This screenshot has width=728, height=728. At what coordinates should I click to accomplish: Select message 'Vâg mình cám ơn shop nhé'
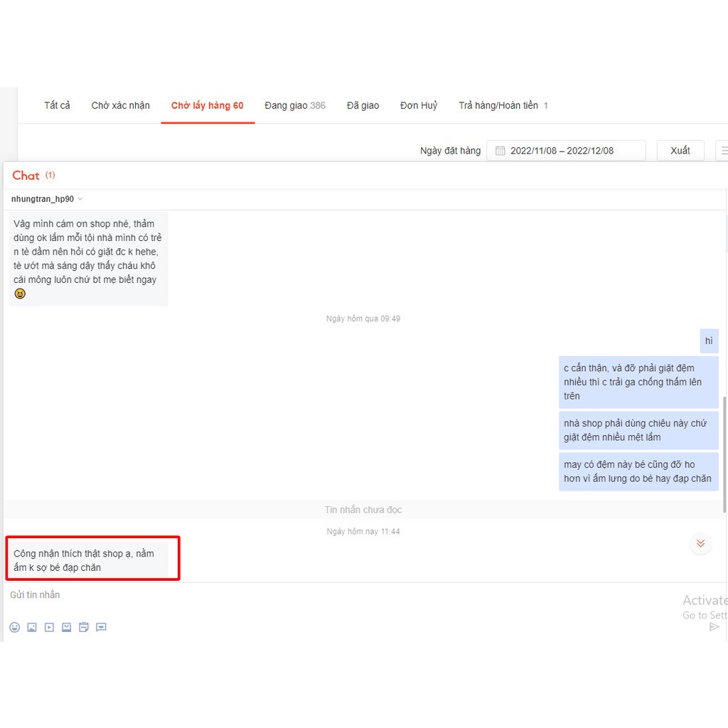[x=89, y=259]
